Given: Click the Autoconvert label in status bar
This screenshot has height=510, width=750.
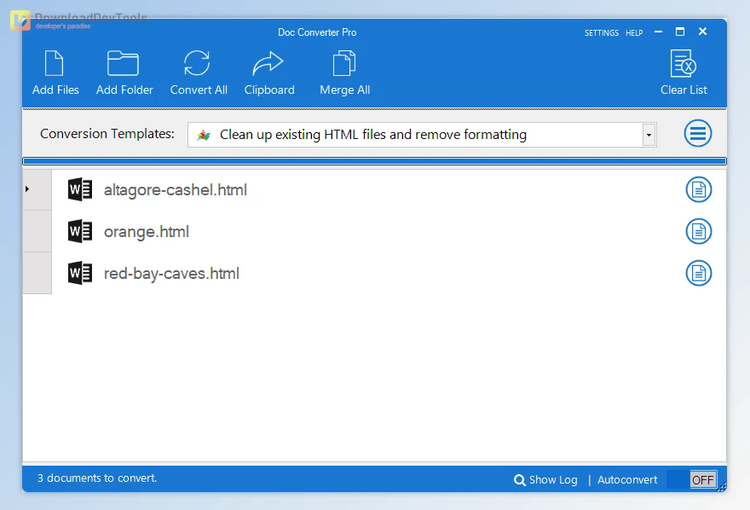Looking at the screenshot, I should [627, 480].
